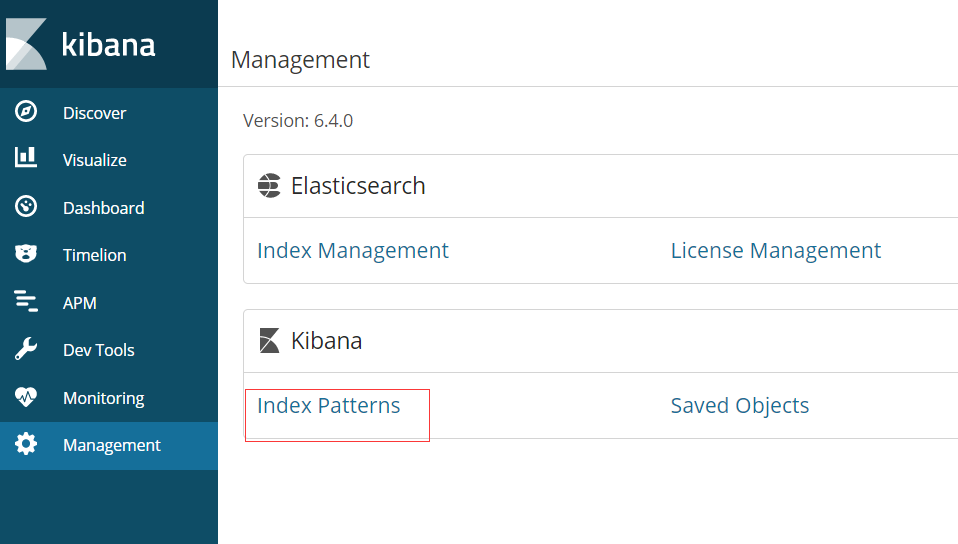958x544 pixels.
Task: Click the Discover compass icon
Action: click(26, 112)
